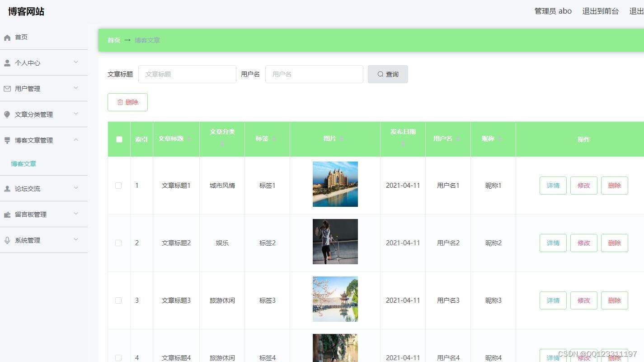
Task: Click the 昵称2 cell
Action: coord(494,243)
